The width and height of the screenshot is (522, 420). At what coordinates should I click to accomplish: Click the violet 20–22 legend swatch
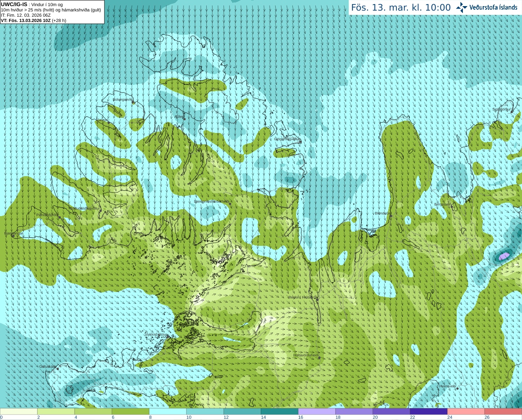[x=391, y=411]
